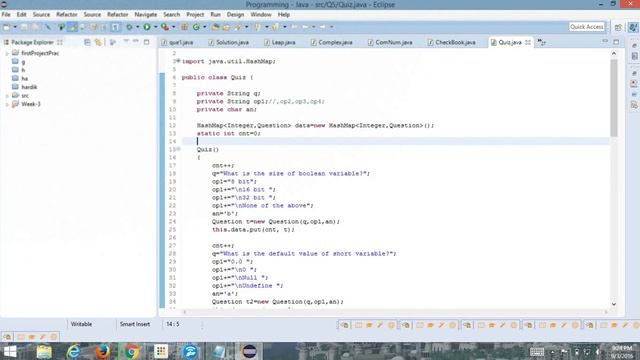Open the Debug configurations dropdown arrow
Viewport: 640px width, 360px height.
tap(137, 27)
